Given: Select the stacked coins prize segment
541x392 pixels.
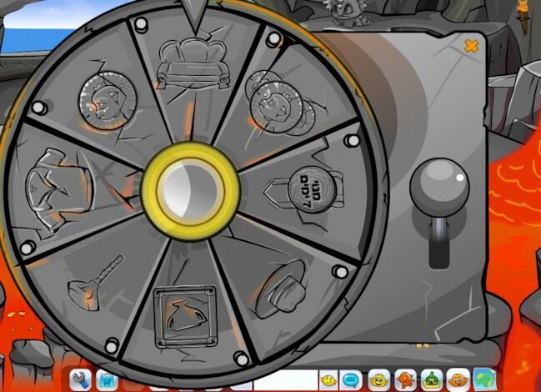Looking at the screenshot, I should (x=280, y=103).
